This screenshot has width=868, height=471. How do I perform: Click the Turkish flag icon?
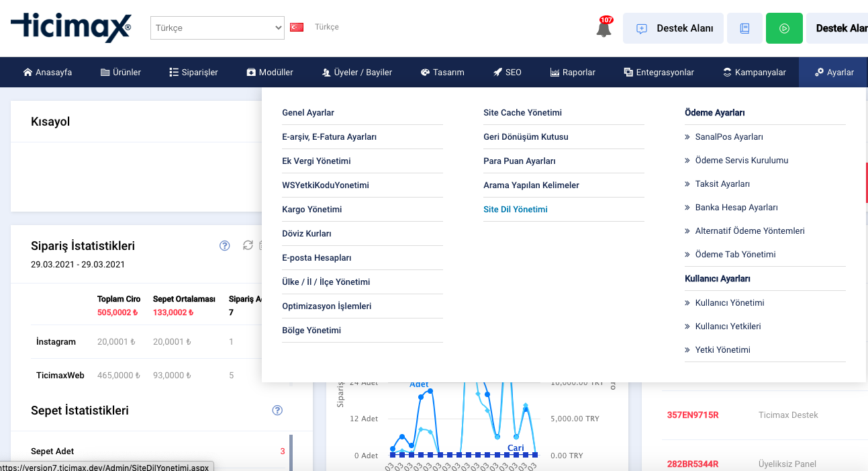click(297, 28)
